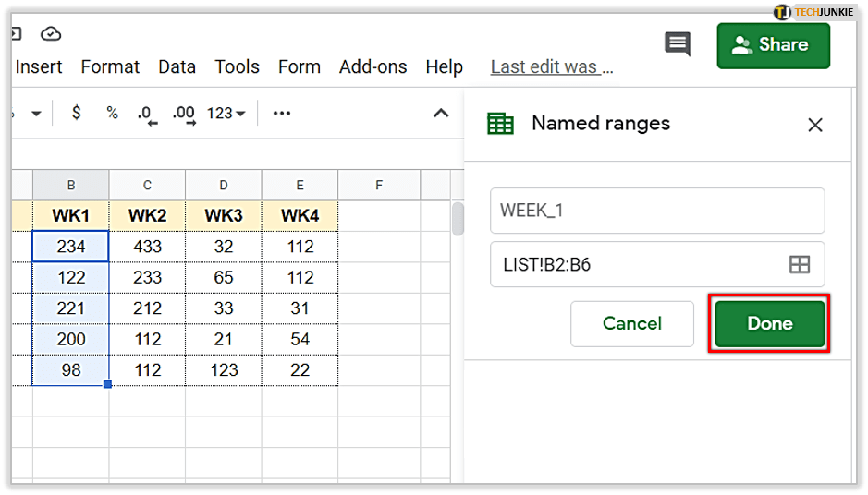The height and width of the screenshot is (495, 868).
Task: Click the Share button
Action: click(x=773, y=45)
